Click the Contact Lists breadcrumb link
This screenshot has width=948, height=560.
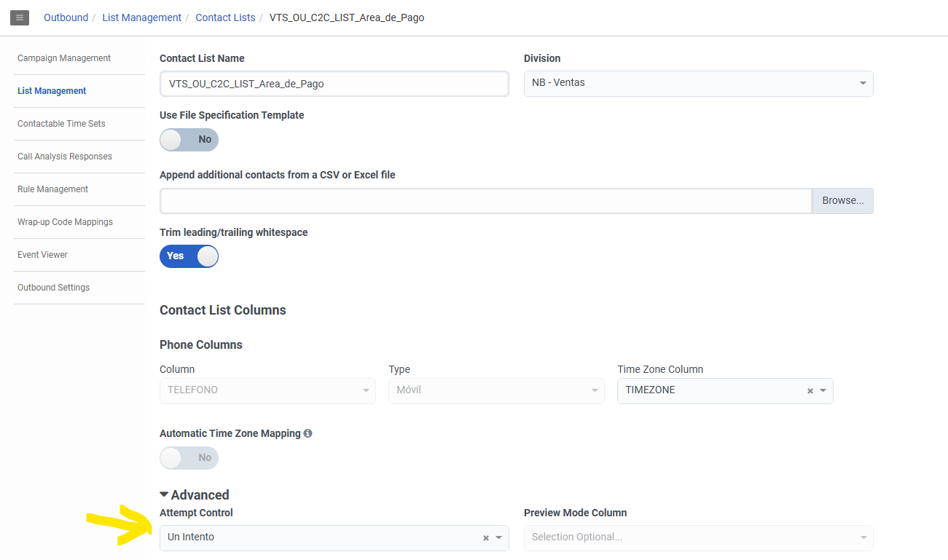(225, 17)
